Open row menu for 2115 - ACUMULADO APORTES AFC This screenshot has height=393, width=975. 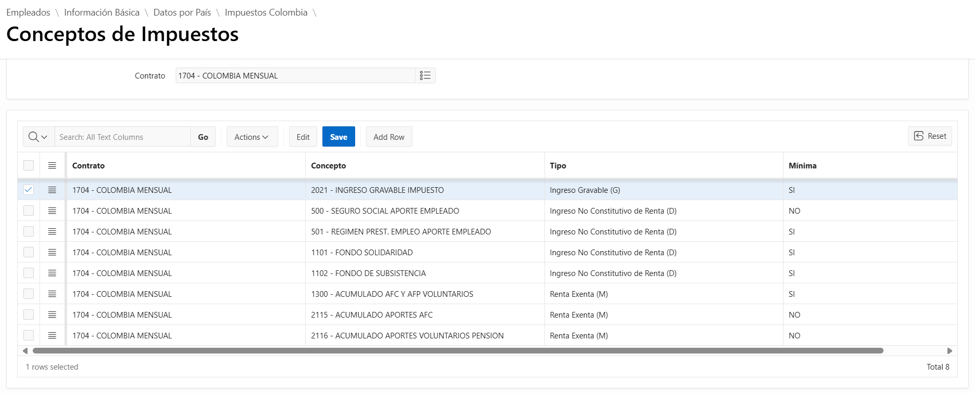(52, 315)
